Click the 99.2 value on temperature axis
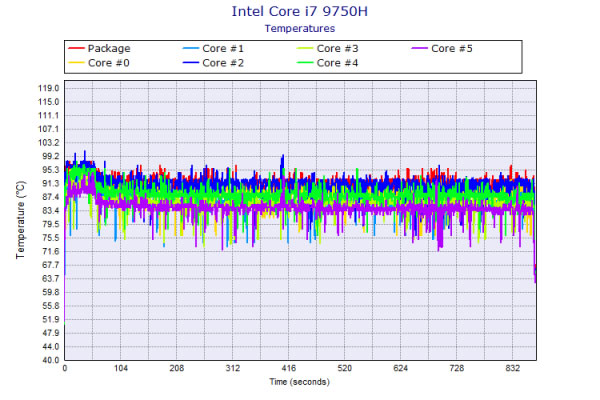Screen dimensions: 600x400 click(51, 156)
